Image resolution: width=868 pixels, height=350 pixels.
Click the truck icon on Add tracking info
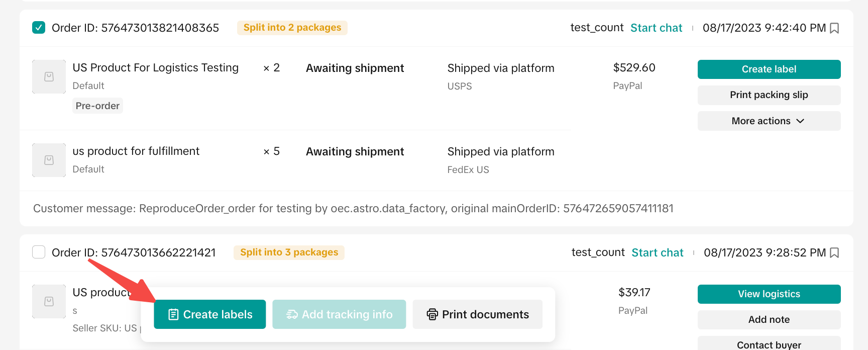click(x=292, y=315)
